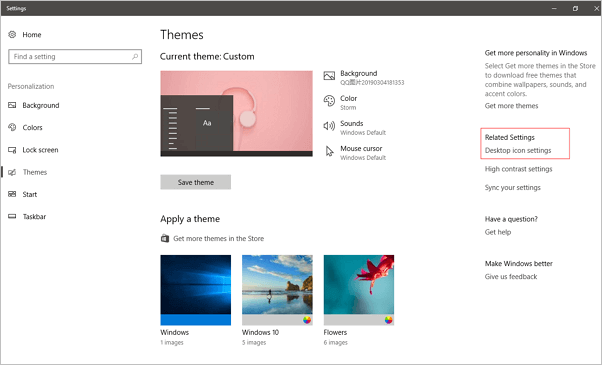Click the Lock screen icon in sidebar
Screen dimensions: 602x365
coord(12,150)
